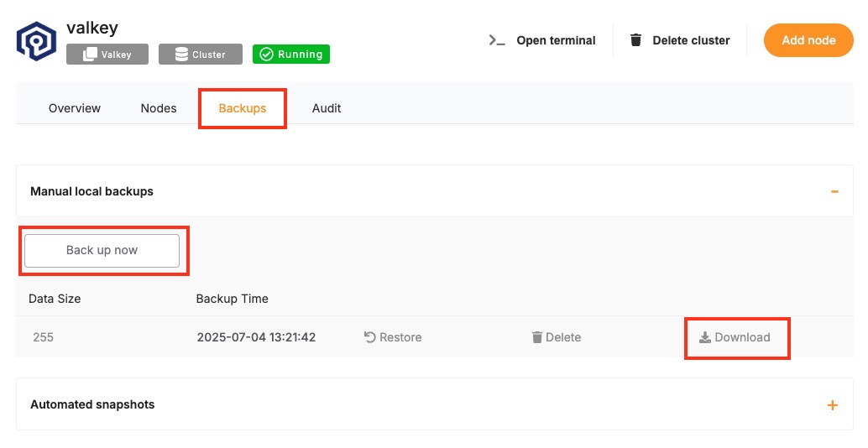
Task: Delete cluster via the trash icon button
Action: point(681,40)
